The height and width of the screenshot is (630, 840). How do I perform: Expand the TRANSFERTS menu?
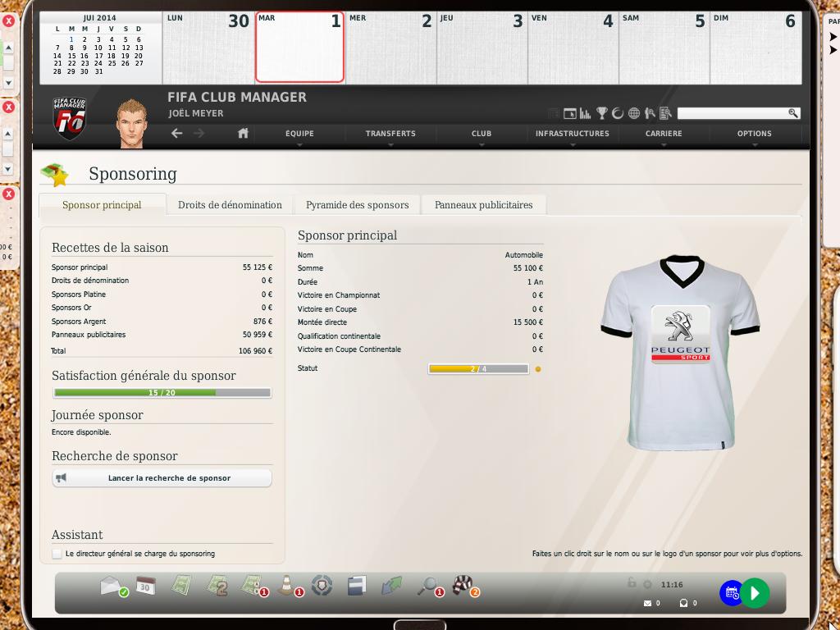click(390, 134)
